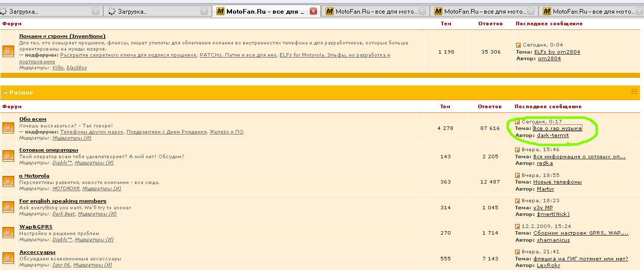
Task: Go to last post icon at Сегодня, 0:17
Action: (518, 122)
